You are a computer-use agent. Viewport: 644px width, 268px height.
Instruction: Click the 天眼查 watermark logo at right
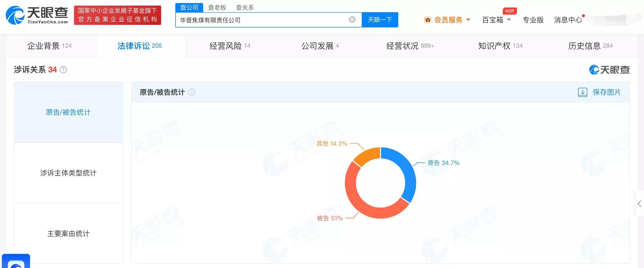coord(609,70)
